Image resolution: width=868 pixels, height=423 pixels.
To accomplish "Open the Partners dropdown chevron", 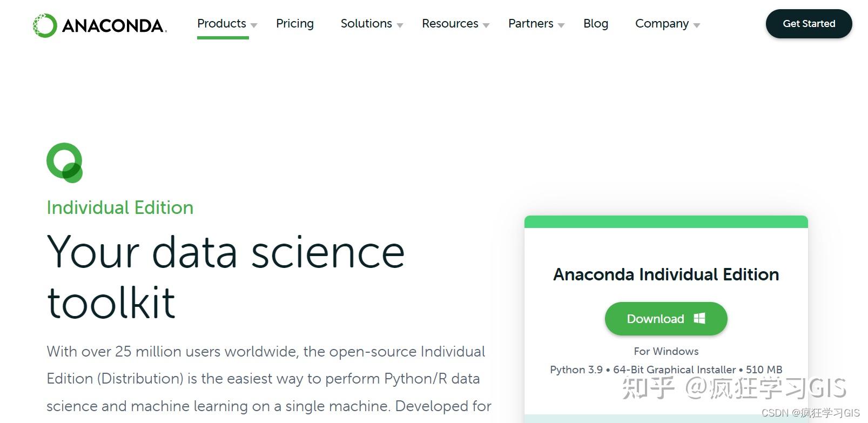I will pos(562,25).
